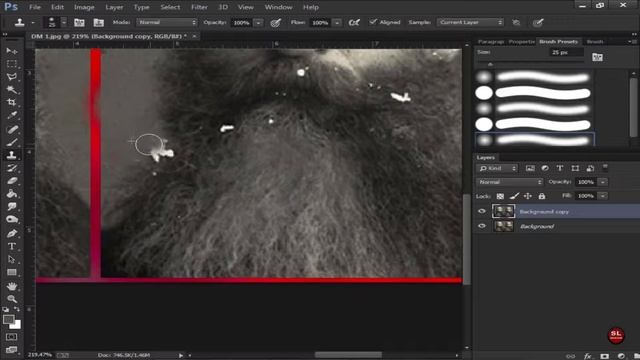Screen dimensions: 640x360
Task: Select the Smudge tool
Action: tap(11, 207)
